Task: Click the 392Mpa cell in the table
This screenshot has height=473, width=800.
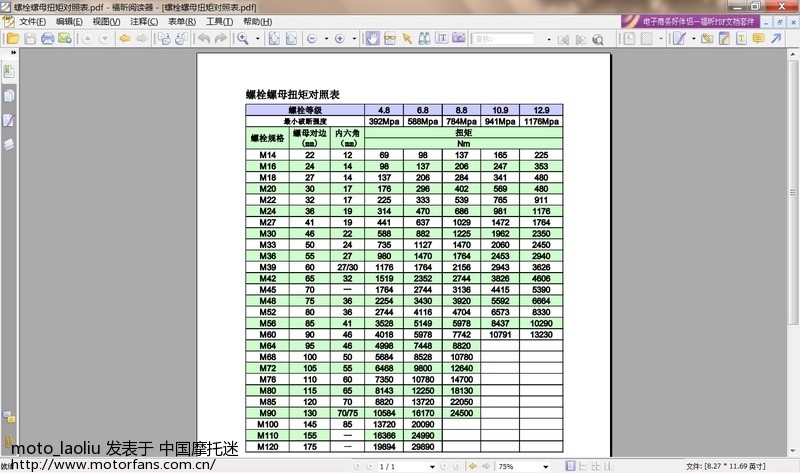Action: 384,121
